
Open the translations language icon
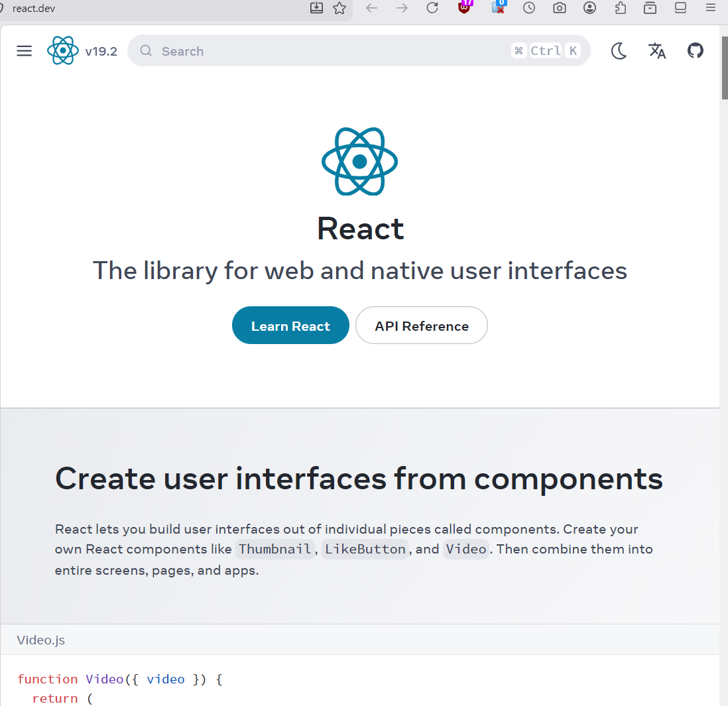[x=657, y=50]
